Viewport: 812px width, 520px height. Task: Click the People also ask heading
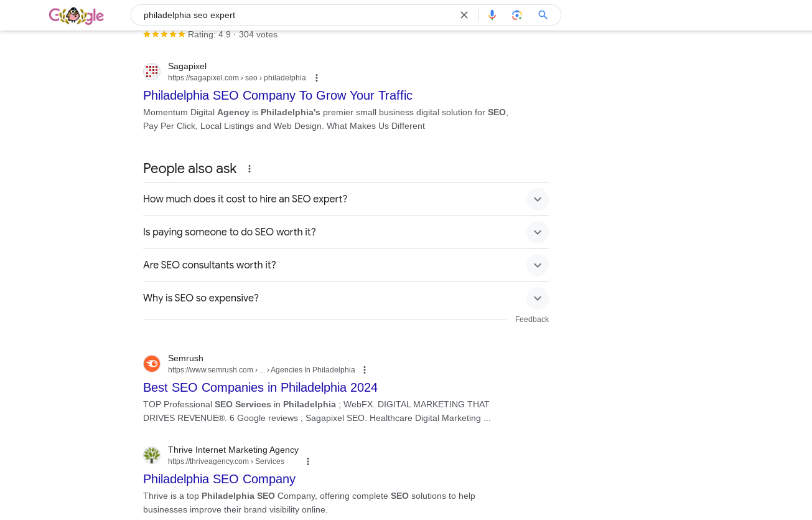click(x=190, y=169)
